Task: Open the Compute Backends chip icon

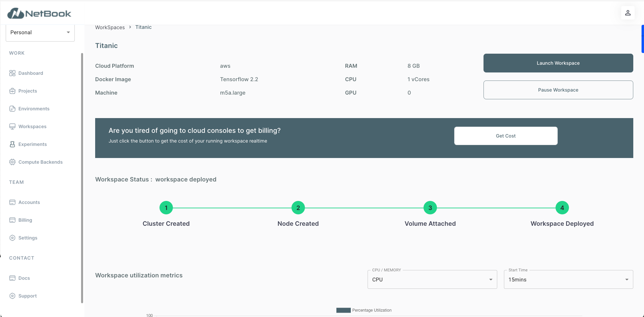Action: click(x=12, y=162)
